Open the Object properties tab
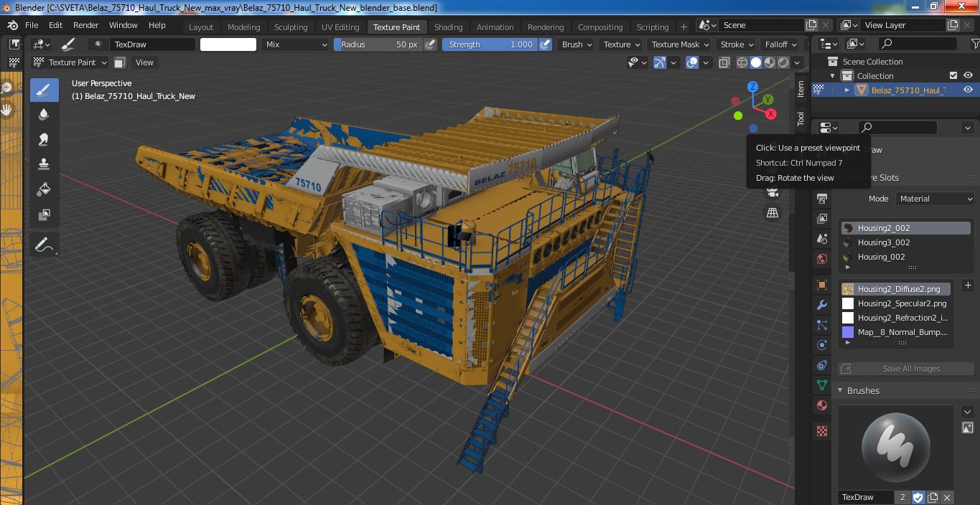 (x=822, y=285)
